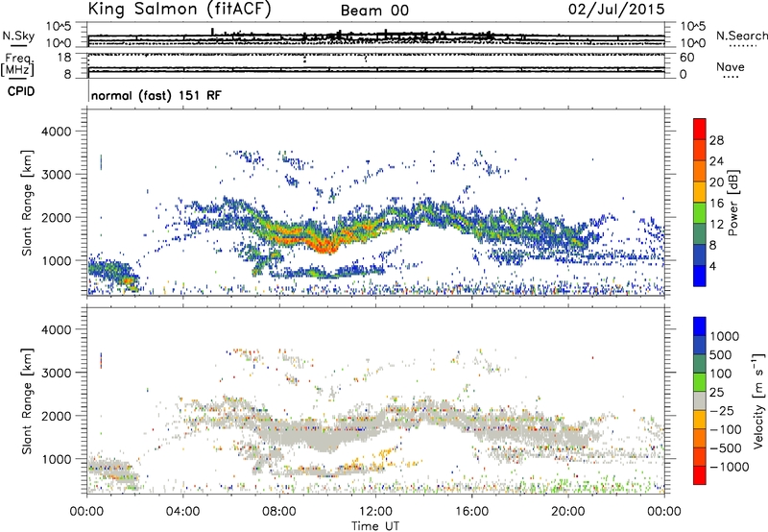Click the gray segment of Velocity colorbar
The width and height of the screenshot is (768, 532).
(700, 401)
